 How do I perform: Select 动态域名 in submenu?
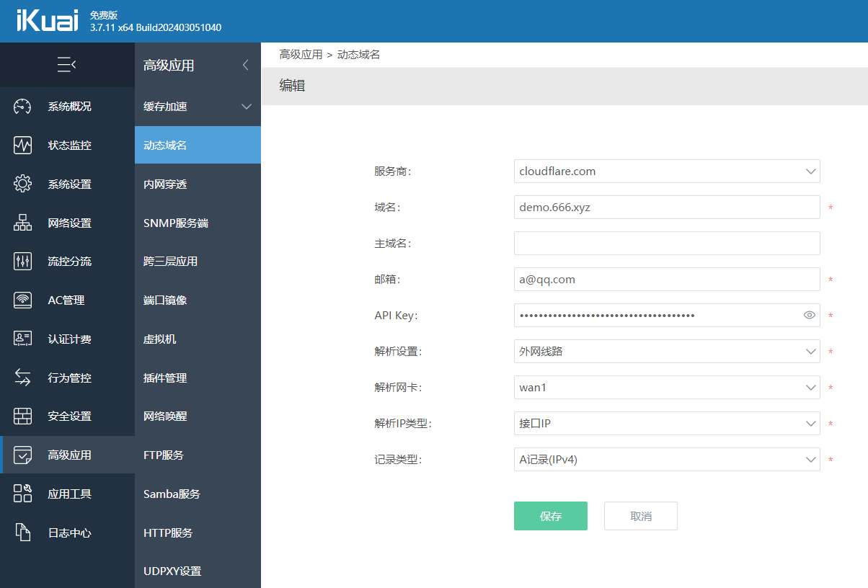pos(198,145)
